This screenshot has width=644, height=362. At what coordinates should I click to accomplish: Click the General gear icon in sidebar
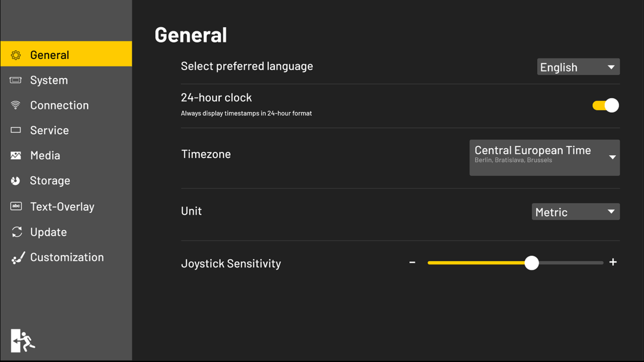coord(16,55)
